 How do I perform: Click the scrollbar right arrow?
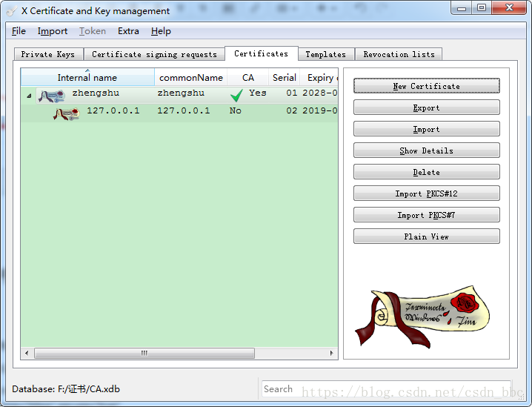(331, 353)
